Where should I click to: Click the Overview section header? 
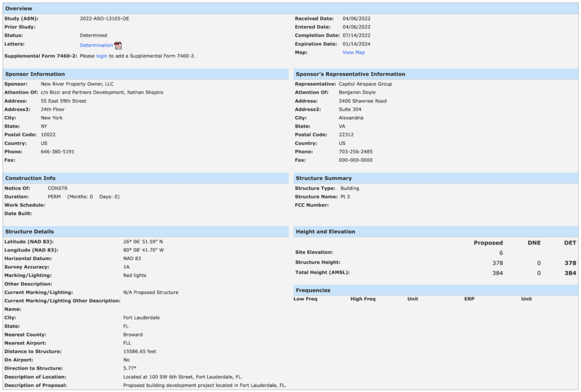point(19,9)
